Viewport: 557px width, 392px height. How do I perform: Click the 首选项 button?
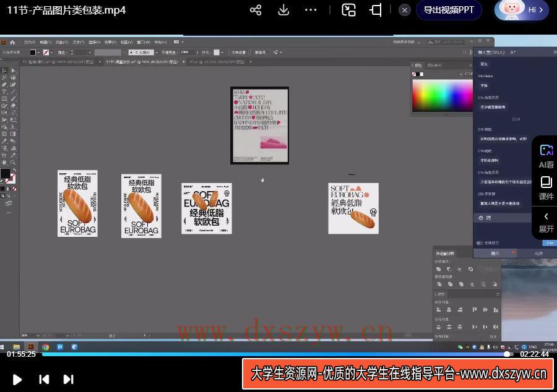click(x=260, y=53)
